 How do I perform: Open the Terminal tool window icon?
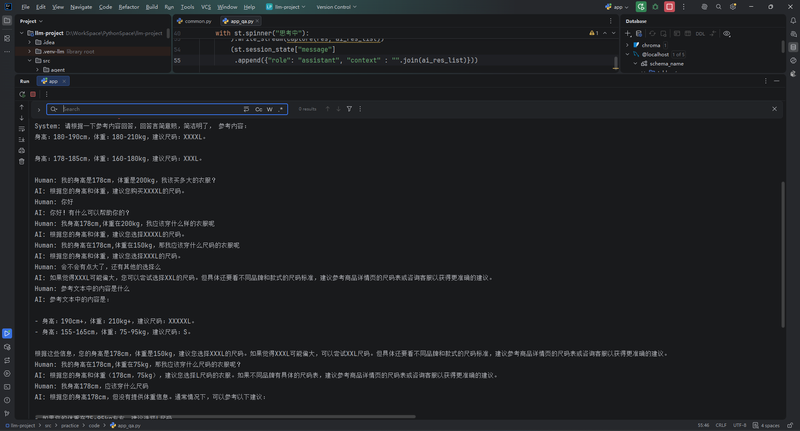tap(7, 387)
